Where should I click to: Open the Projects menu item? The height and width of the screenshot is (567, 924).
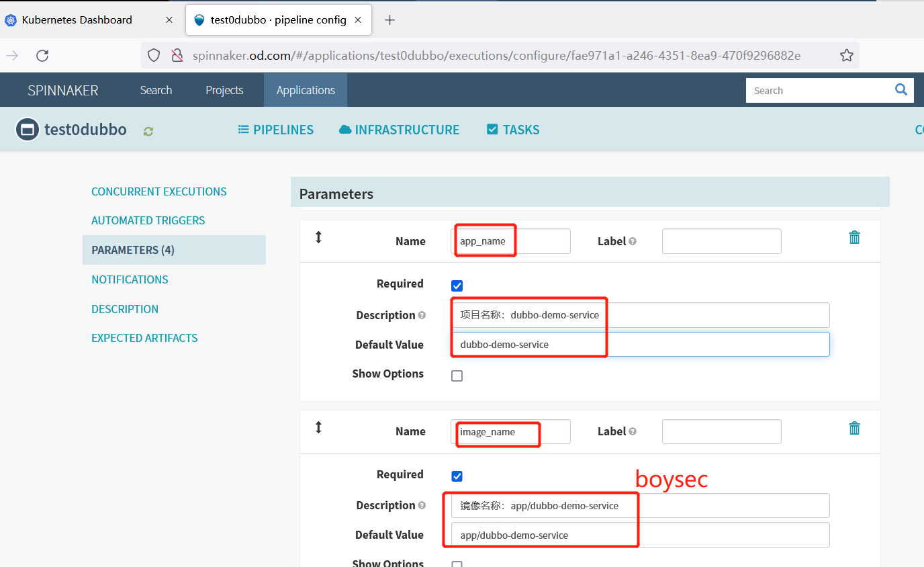click(224, 90)
